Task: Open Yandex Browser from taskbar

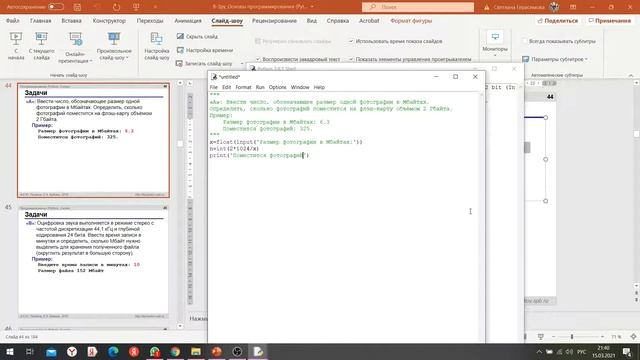Action: click(72, 351)
